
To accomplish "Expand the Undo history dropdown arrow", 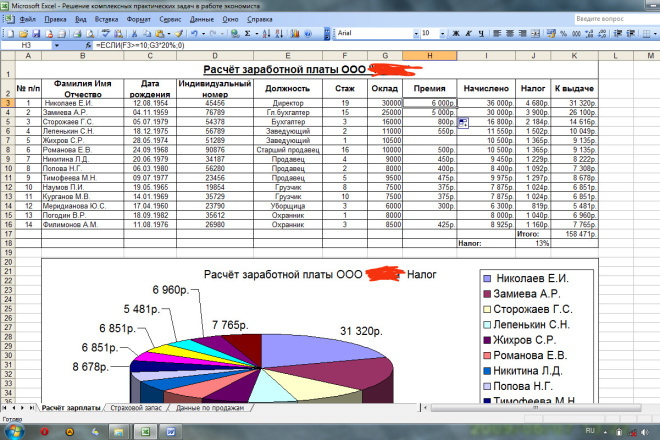I will pos(203,34).
